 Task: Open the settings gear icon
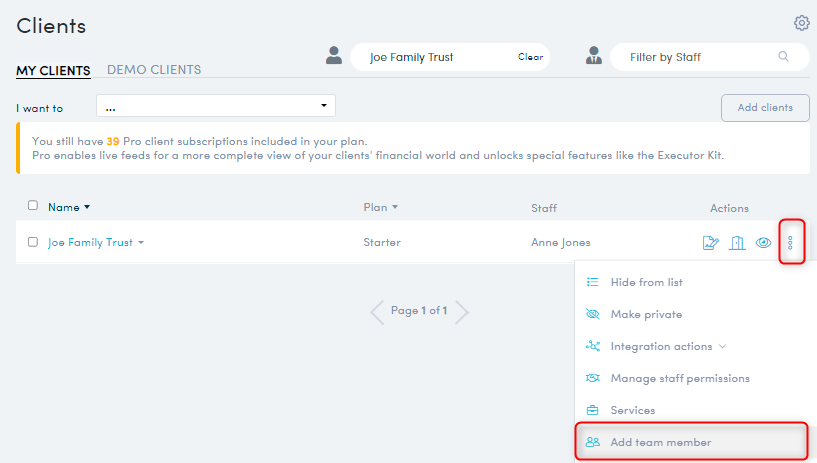point(801,23)
